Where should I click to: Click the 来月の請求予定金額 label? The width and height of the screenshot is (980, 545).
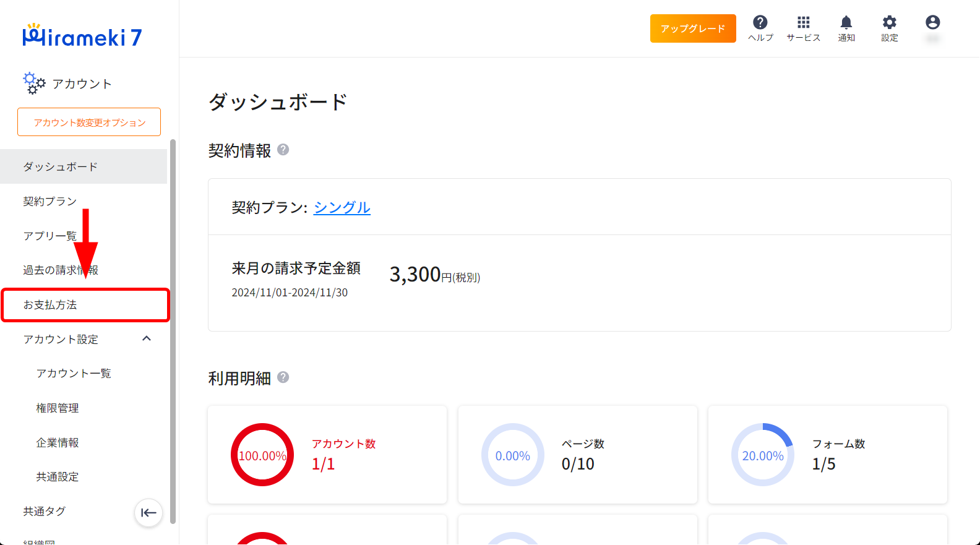click(x=296, y=268)
